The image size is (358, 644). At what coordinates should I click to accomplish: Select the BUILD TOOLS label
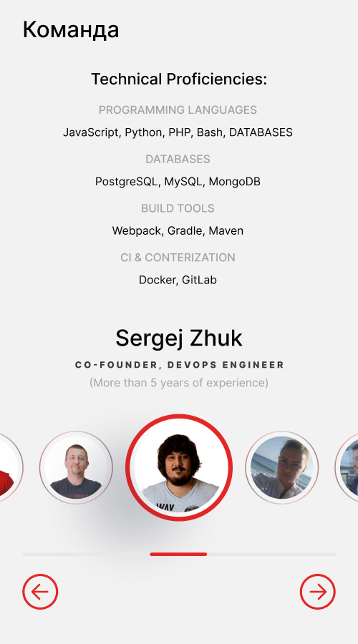click(x=178, y=208)
